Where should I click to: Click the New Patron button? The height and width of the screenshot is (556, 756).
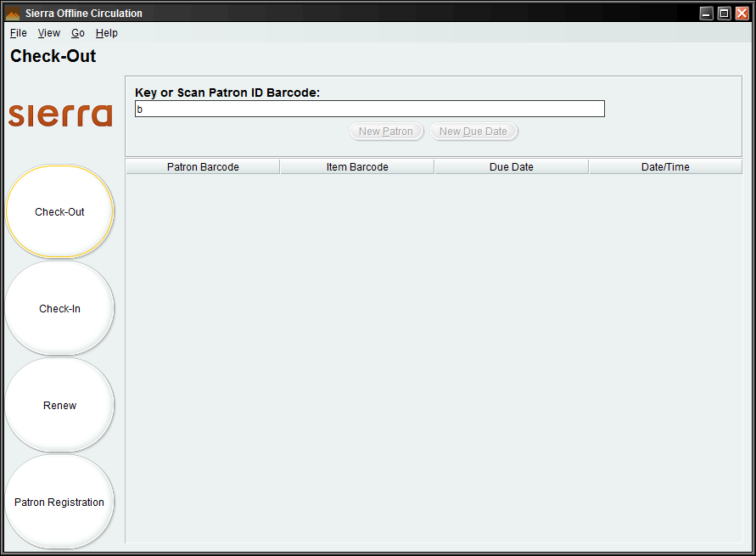point(386,132)
